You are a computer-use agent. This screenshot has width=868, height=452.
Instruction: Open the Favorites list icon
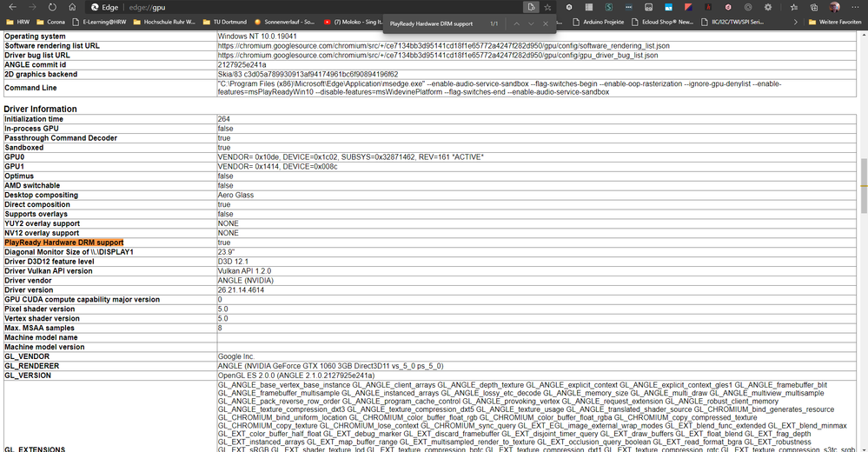794,7
